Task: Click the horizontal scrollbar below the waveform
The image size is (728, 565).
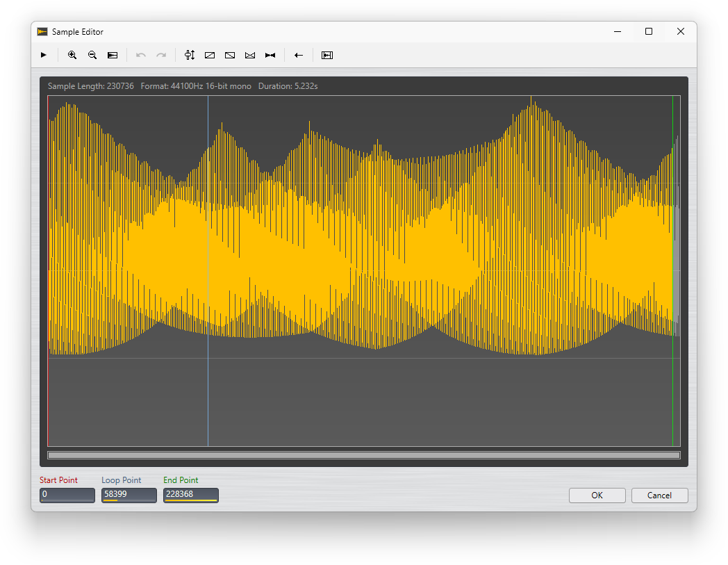Action: pos(363,455)
